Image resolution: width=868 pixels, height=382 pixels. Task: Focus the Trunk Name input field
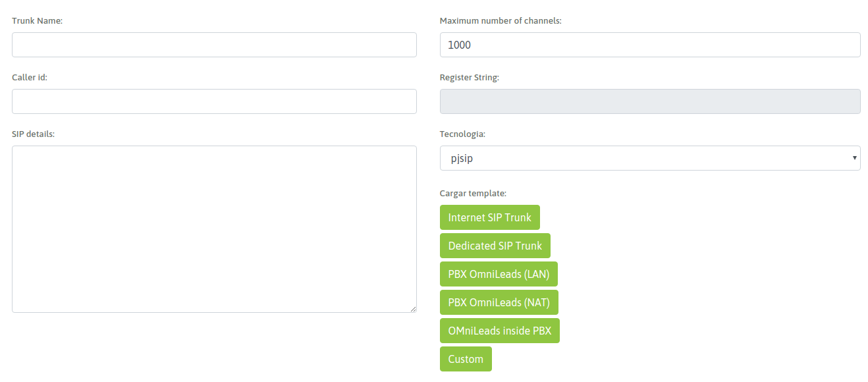[x=214, y=45]
